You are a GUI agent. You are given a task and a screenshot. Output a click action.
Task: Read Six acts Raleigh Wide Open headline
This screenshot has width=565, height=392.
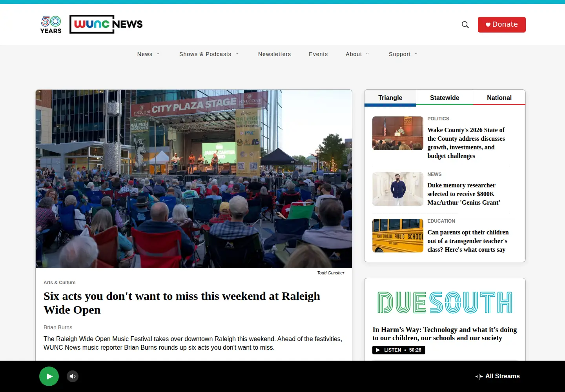(x=182, y=303)
